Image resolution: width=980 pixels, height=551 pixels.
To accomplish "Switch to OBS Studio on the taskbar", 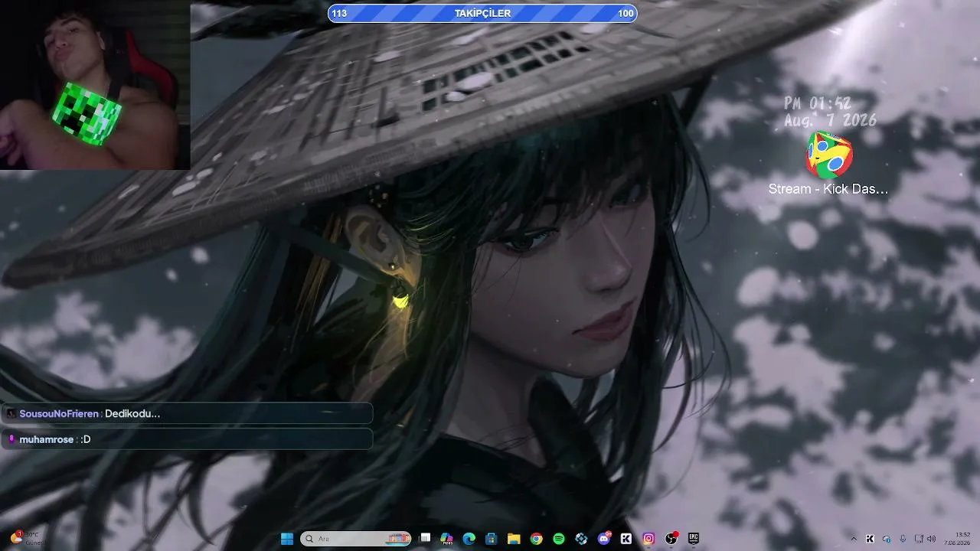I will [x=671, y=539].
